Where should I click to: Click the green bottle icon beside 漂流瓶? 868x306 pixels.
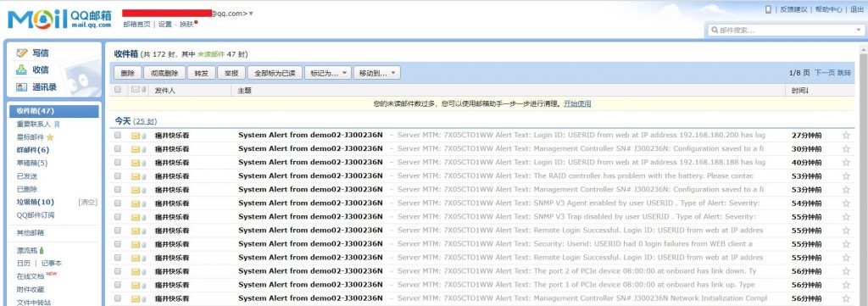[x=42, y=251]
